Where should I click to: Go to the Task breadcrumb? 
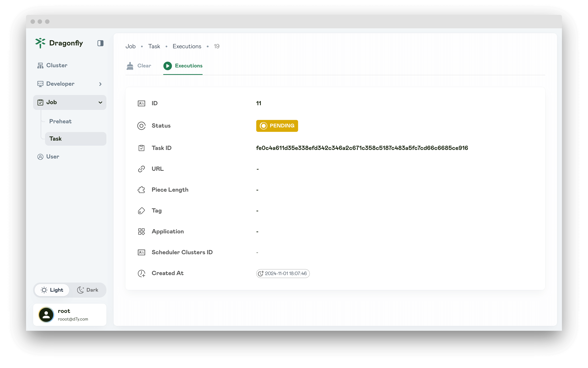[154, 47]
